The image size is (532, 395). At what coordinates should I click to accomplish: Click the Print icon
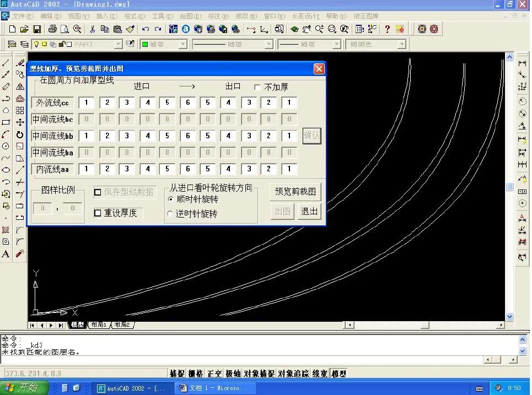[x=52, y=29]
